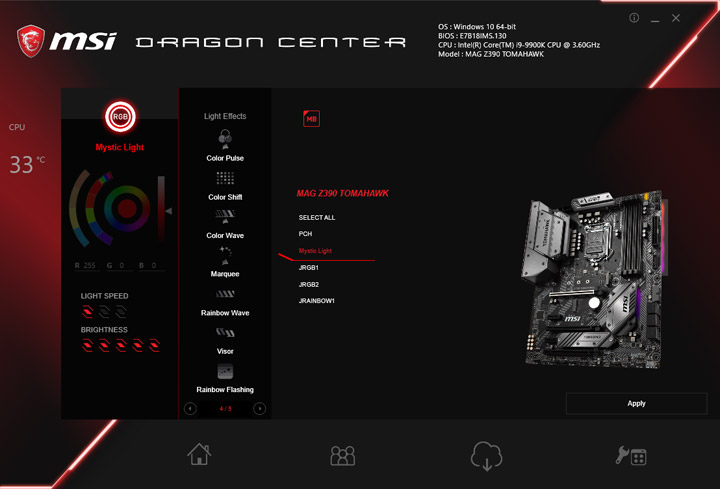Click the MAG Z390 TOMAHAWK motherboard image
This screenshot has width=720, height=489.
[x=595, y=280]
